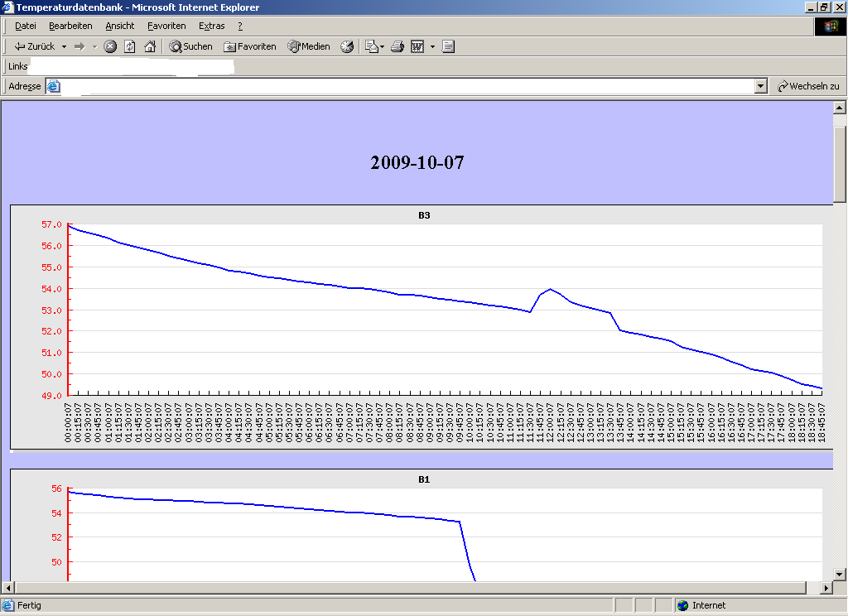Click the Links toolbar label
The image size is (848, 616).
click(18, 66)
